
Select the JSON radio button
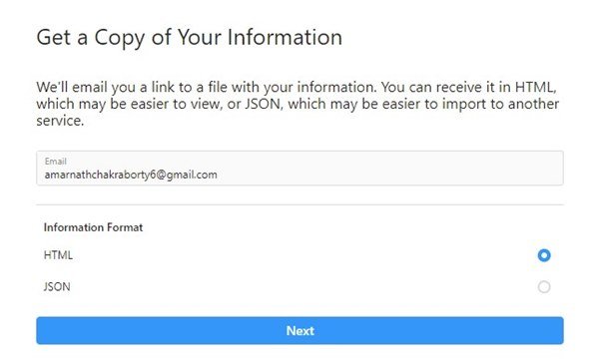pyautogui.click(x=544, y=287)
